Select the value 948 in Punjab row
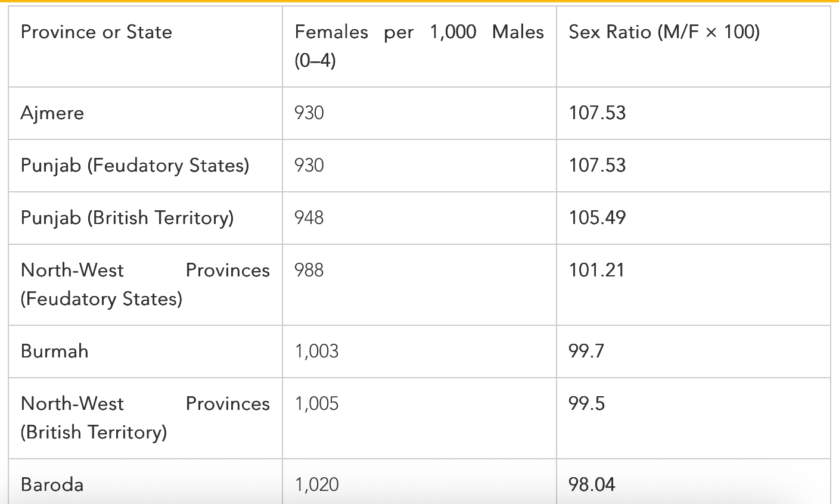The height and width of the screenshot is (504, 839). (309, 218)
